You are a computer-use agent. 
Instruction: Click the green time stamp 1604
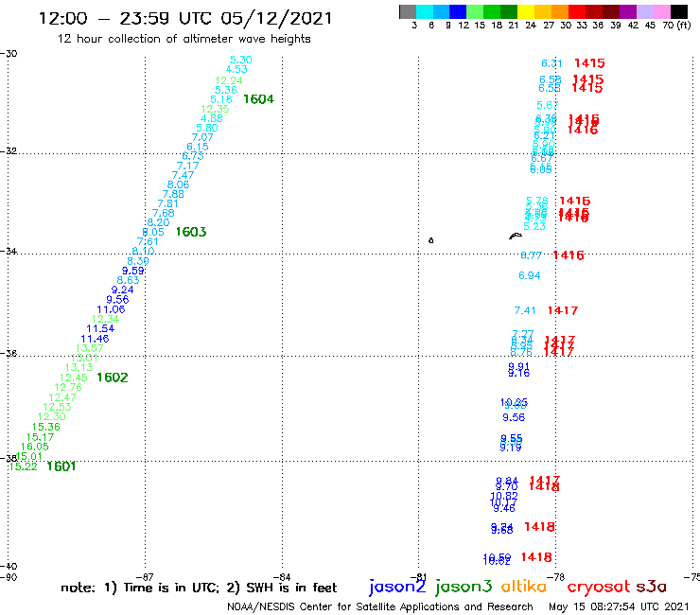click(x=258, y=99)
